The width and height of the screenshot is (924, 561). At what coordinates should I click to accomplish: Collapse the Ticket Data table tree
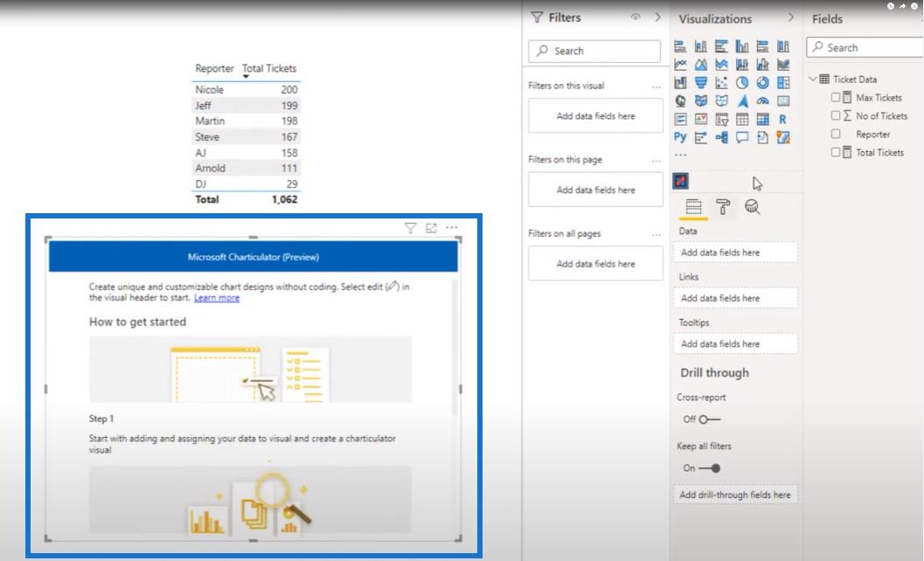click(x=813, y=79)
